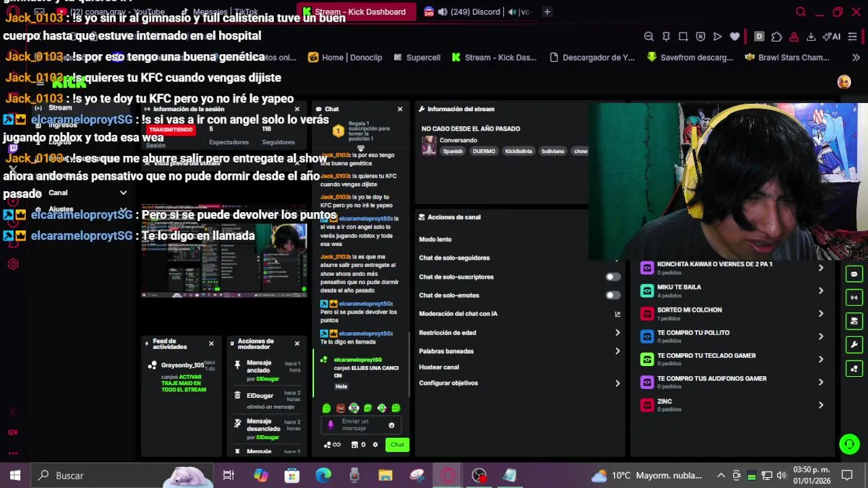Click the Spanish stream tag

(452, 151)
